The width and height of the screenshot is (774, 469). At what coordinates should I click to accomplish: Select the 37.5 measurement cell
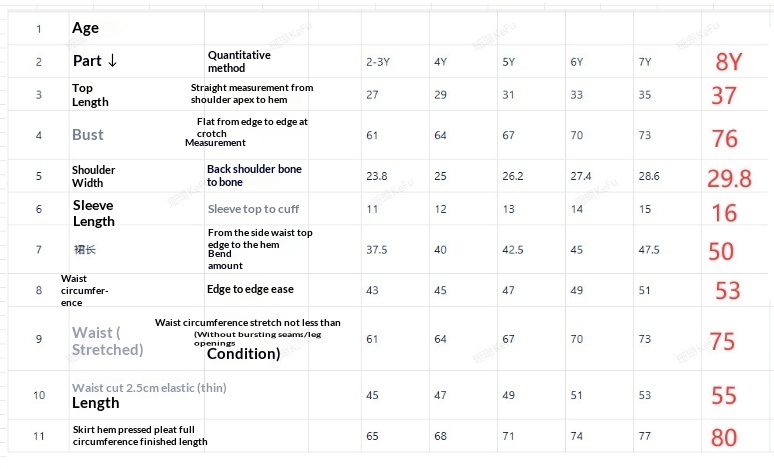pyautogui.click(x=377, y=250)
